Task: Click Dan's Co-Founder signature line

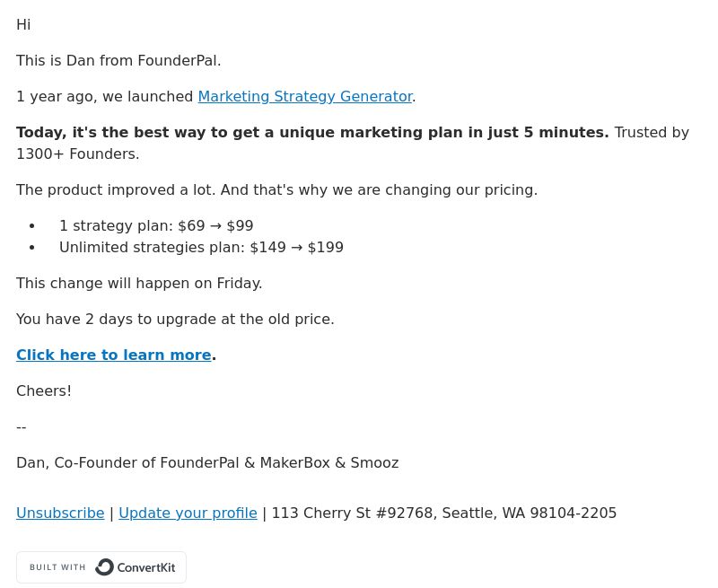Action: point(207,463)
